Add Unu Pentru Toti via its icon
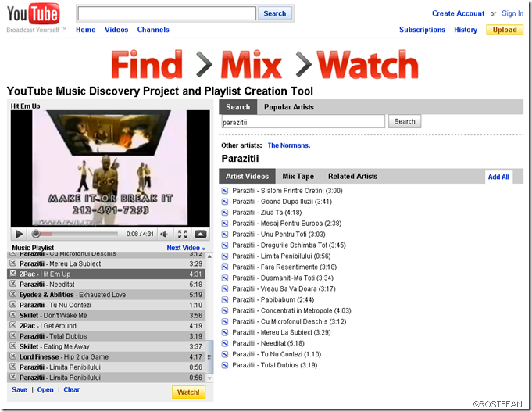Viewport: 532px width, 412px height. pyautogui.click(x=225, y=235)
